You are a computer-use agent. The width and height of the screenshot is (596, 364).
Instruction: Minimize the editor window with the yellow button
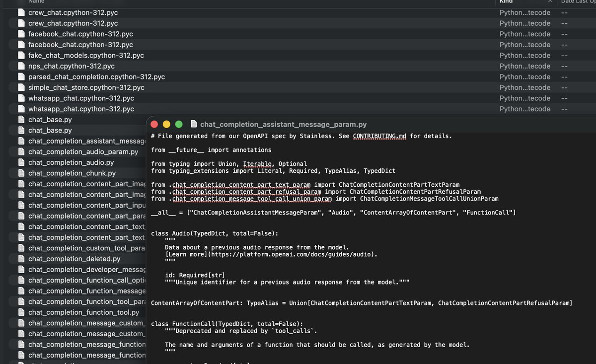pos(166,124)
